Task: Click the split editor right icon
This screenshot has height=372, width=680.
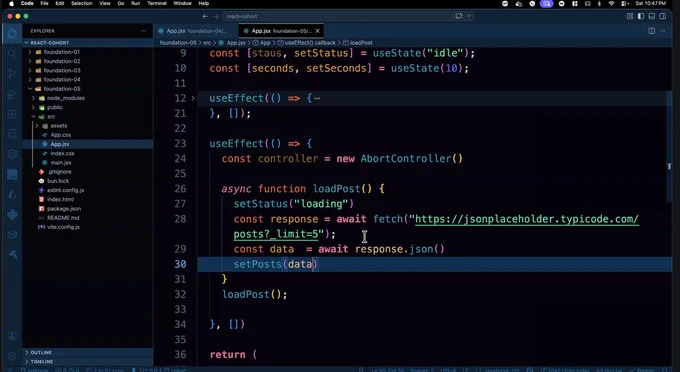Action: [651, 31]
